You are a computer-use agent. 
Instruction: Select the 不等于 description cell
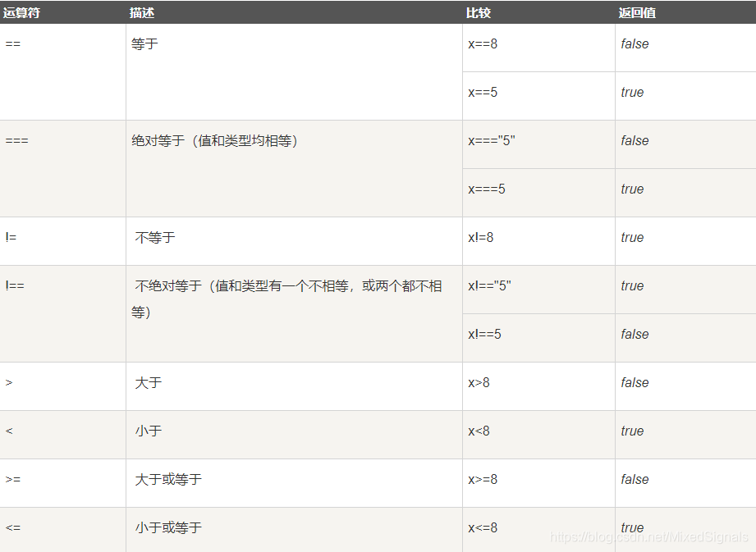294,241
